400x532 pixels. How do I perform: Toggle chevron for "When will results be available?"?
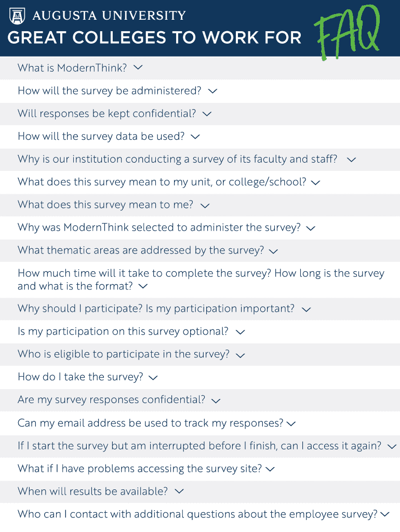click(179, 491)
